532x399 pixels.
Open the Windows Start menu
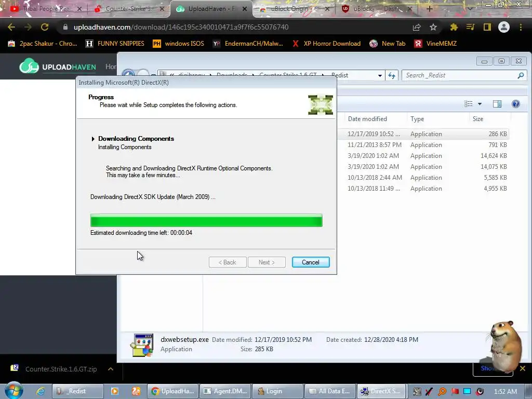coord(14,391)
